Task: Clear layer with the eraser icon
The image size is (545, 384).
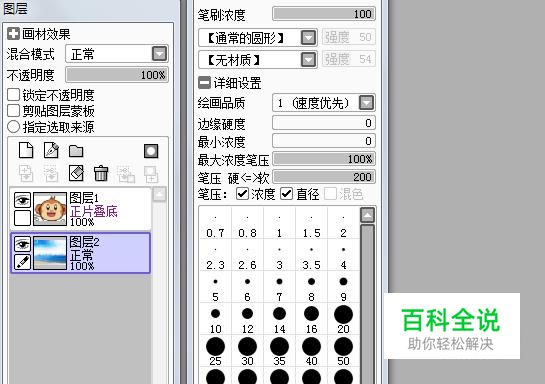Action: 76,173
